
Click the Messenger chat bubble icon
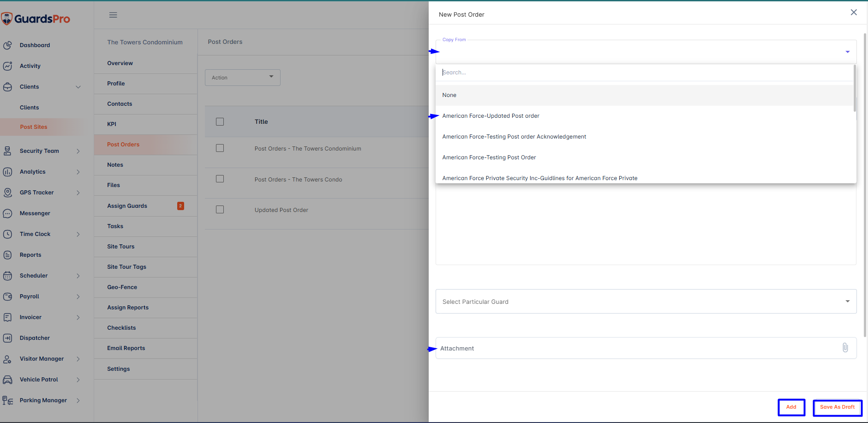pyautogui.click(x=7, y=213)
